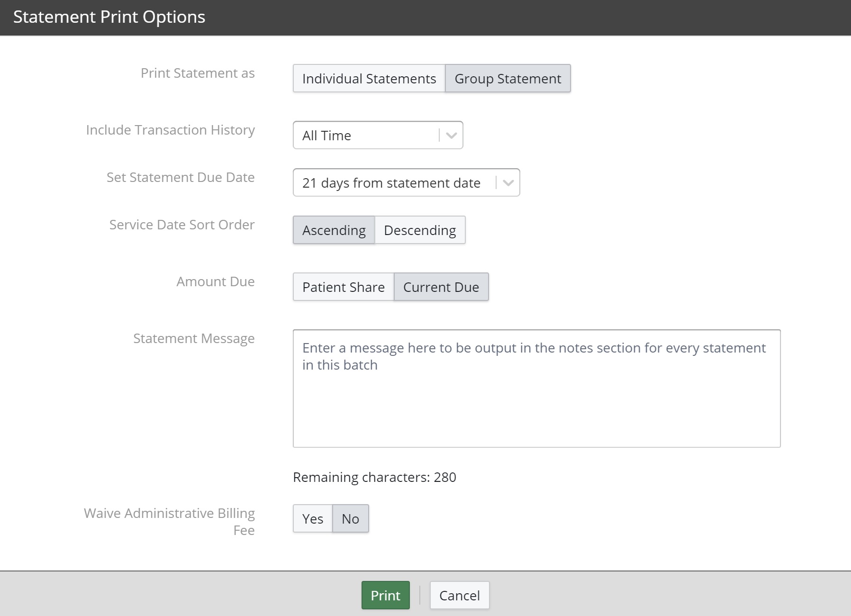851x616 pixels.
Task: Select Group Statement print option
Action: click(507, 78)
